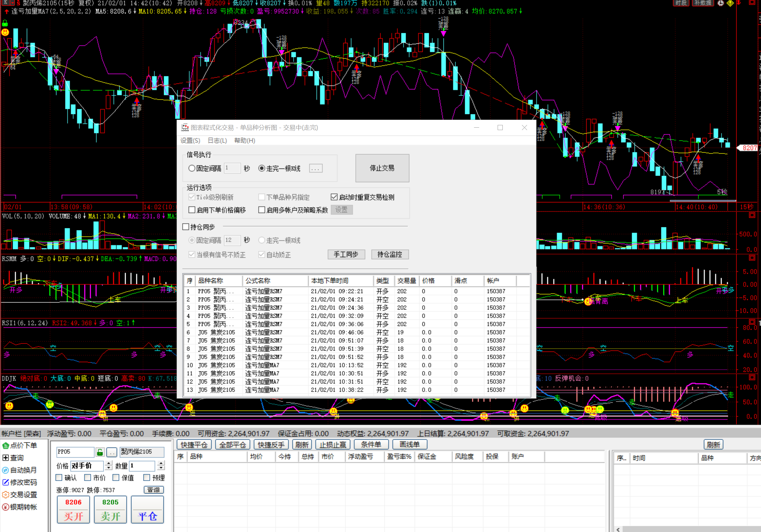Screen dimensions: 761x532
Task: Click the 查询 button beside 跌停:7537
Action: (153, 490)
